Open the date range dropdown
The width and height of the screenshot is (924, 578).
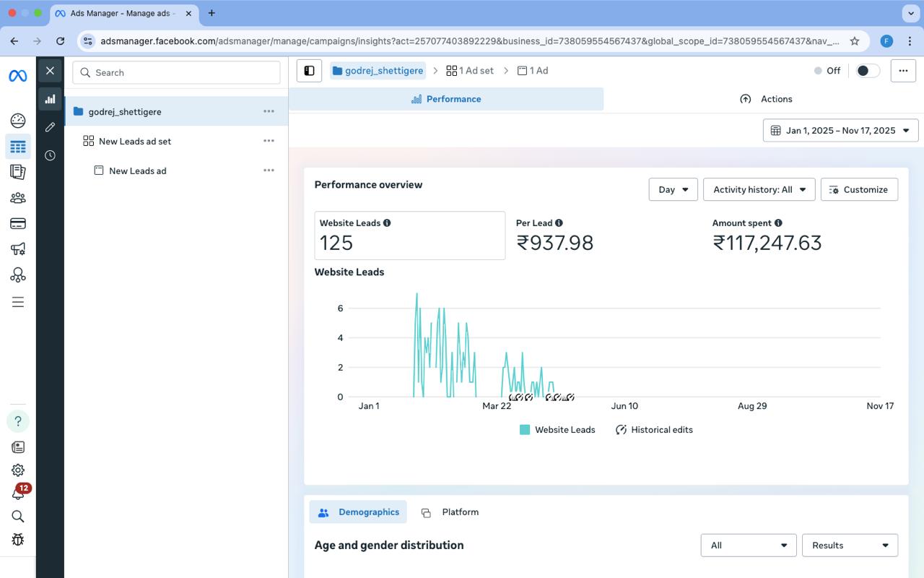click(840, 131)
